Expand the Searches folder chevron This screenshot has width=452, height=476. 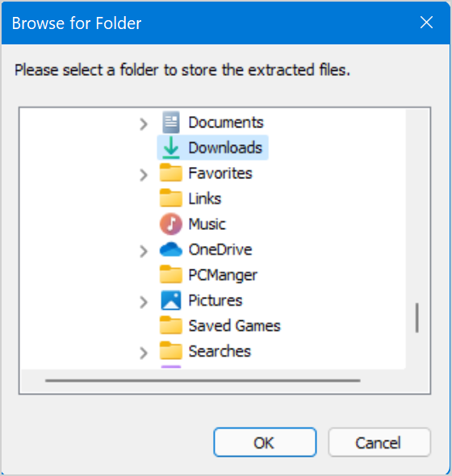coord(144,353)
